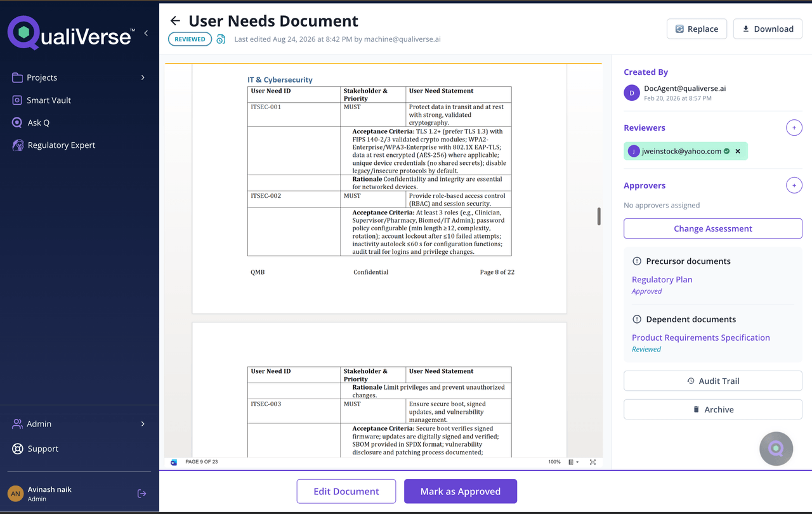The width and height of the screenshot is (812, 514).
Task: Archive the document
Action: point(713,409)
